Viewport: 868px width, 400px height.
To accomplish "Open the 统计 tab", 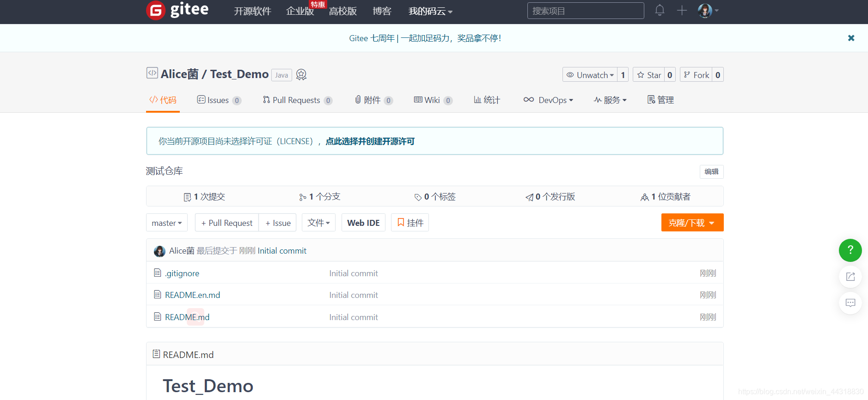I will click(x=487, y=100).
